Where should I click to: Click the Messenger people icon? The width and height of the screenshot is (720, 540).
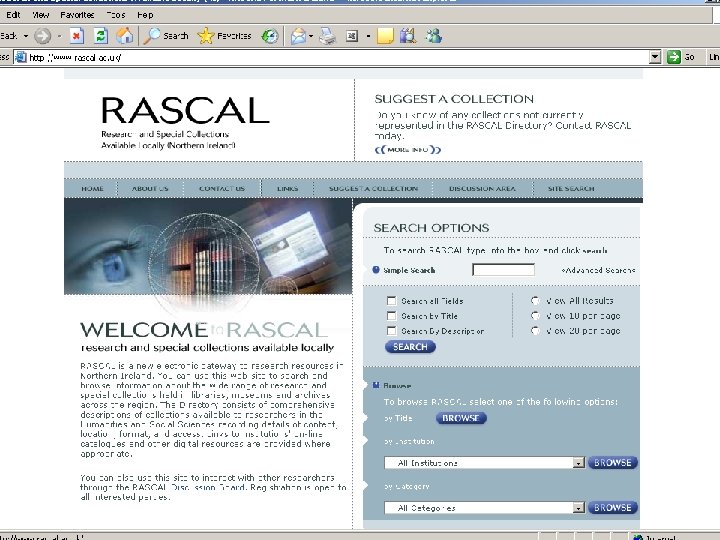pyautogui.click(x=433, y=36)
